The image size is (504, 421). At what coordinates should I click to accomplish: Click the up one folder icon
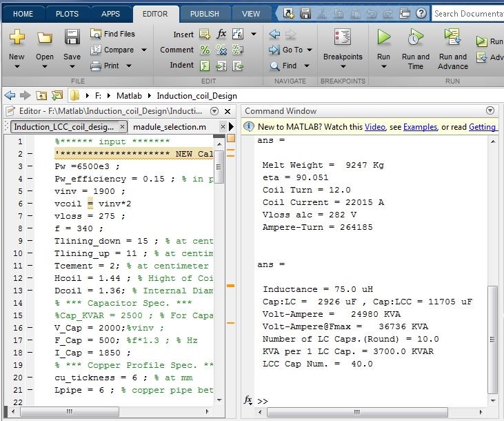(x=41, y=96)
